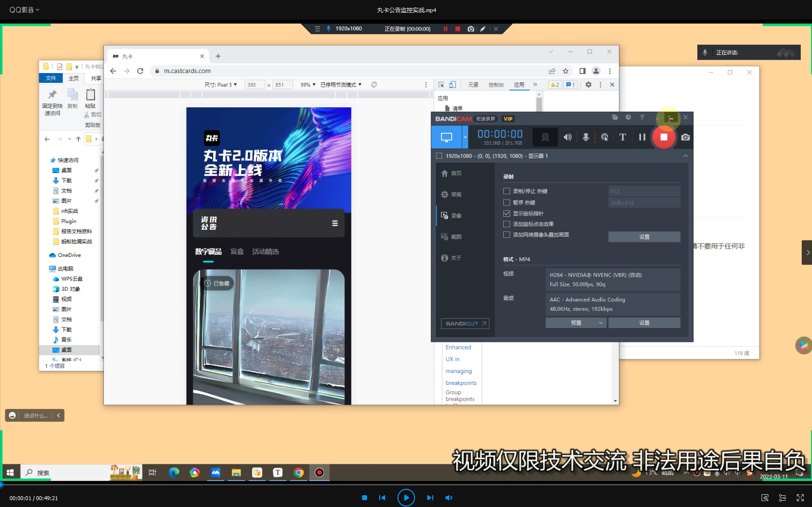Enable the 添加网络摄像头叠加画面 checkbox
The width and height of the screenshot is (812, 507).
tap(507, 235)
